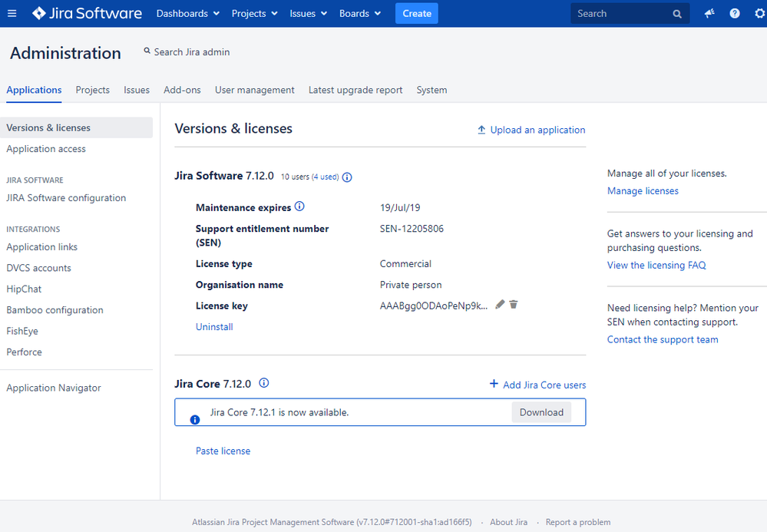
Task: Click About Jira in footer
Action: tap(509, 522)
